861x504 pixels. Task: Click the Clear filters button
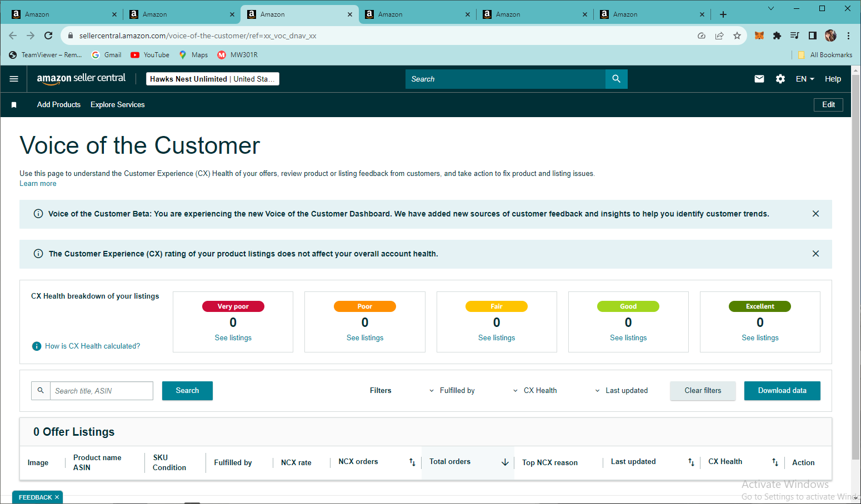click(703, 391)
